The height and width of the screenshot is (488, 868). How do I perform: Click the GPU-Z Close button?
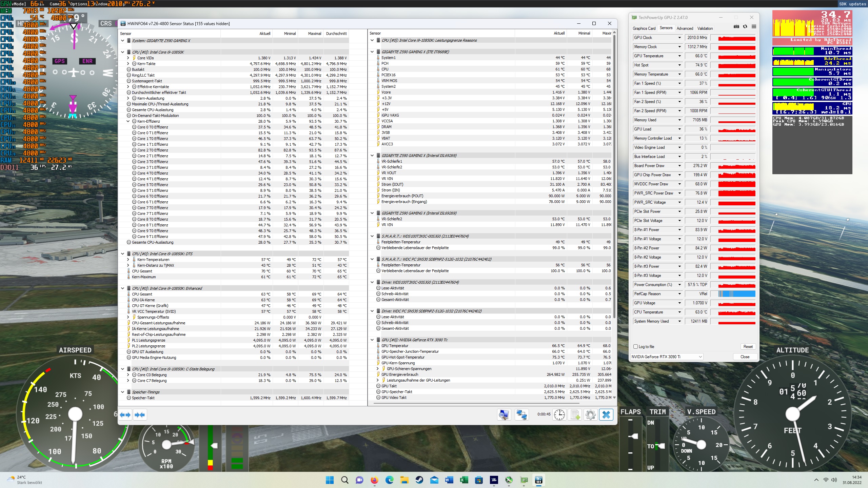(745, 357)
